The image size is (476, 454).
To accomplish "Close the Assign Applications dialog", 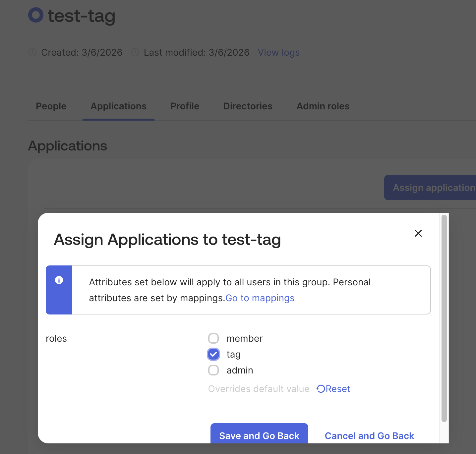I will coord(418,233).
